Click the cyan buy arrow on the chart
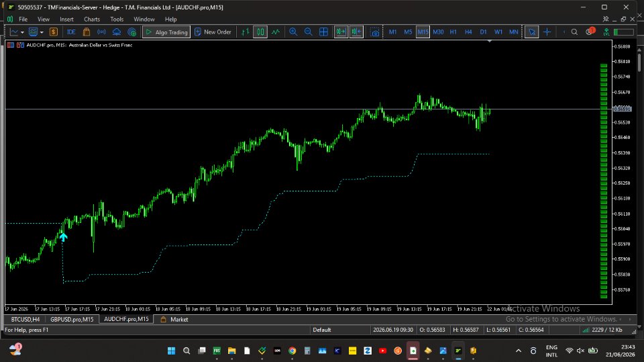The width and height of the screenshot is (644, 362). click(63, 236)
